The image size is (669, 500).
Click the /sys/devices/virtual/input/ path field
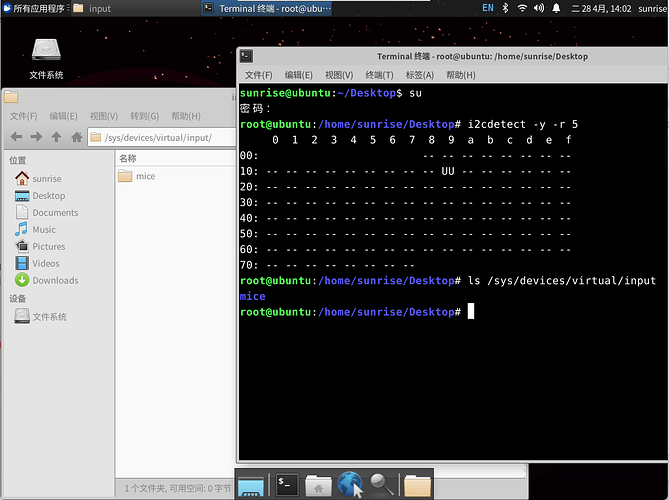162,137
